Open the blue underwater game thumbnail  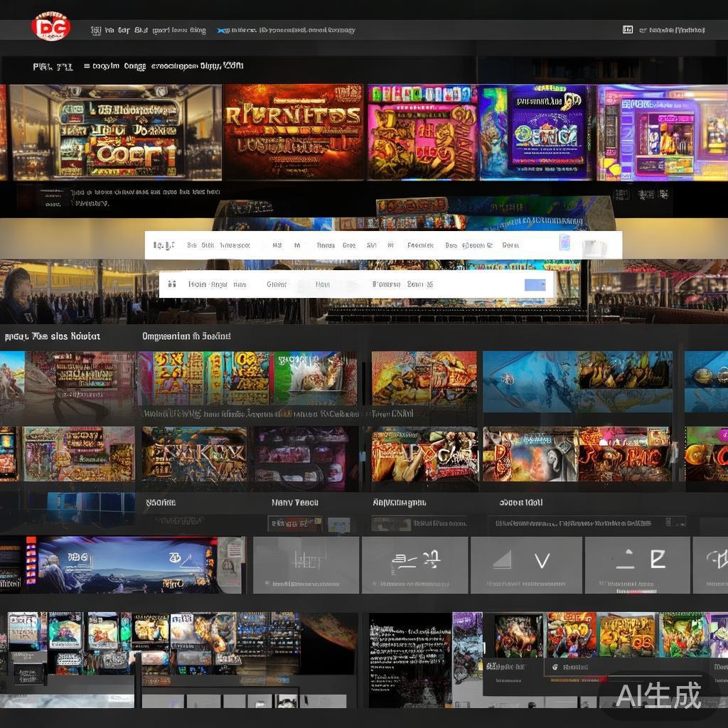click(x=577, y=381)
